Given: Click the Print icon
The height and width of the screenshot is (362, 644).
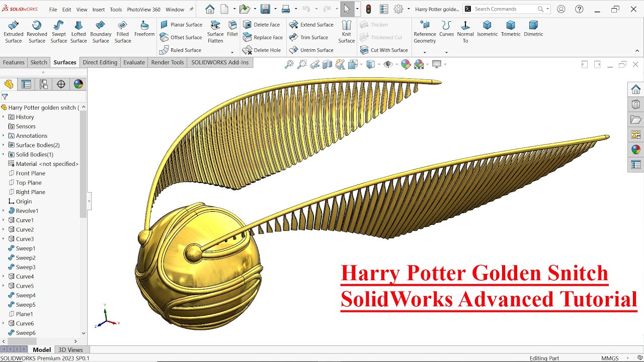Looking at the screenshot, I should (286, 9).
